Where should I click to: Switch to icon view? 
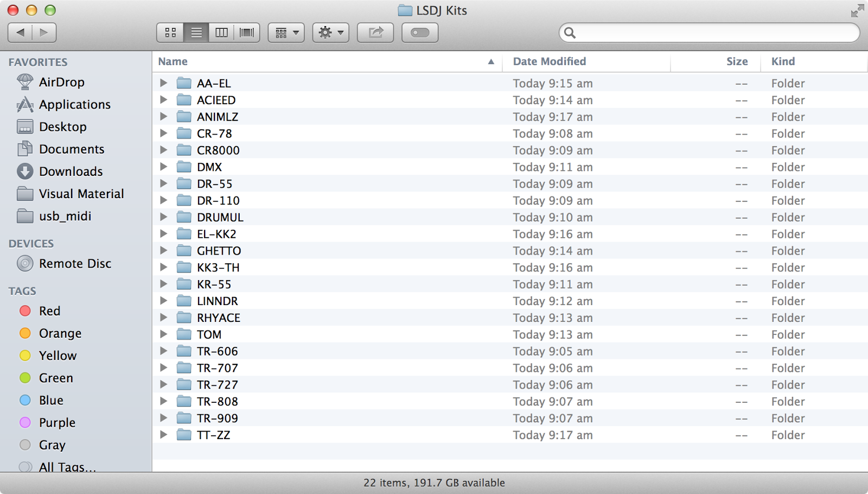tap(170, 33)
